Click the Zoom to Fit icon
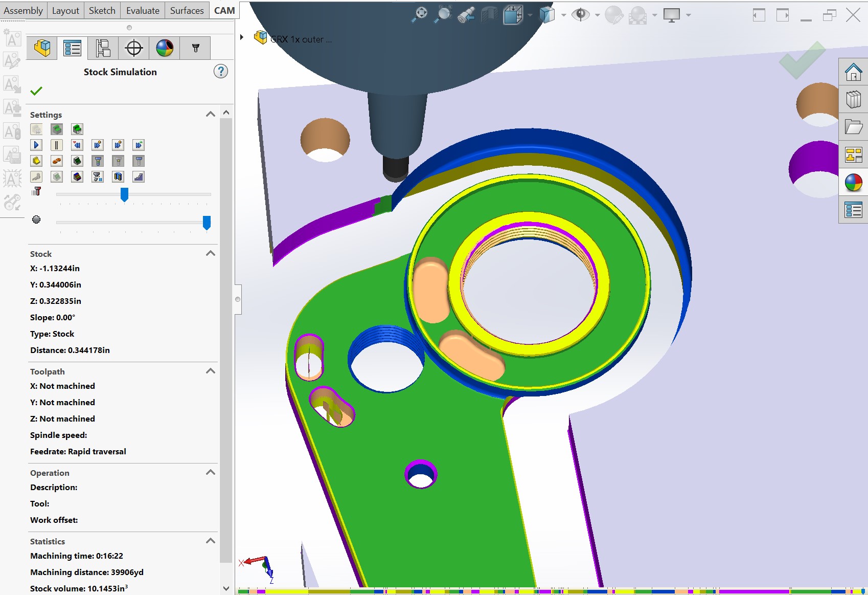Viewport: 868px width, 595px height. point(420,15)
